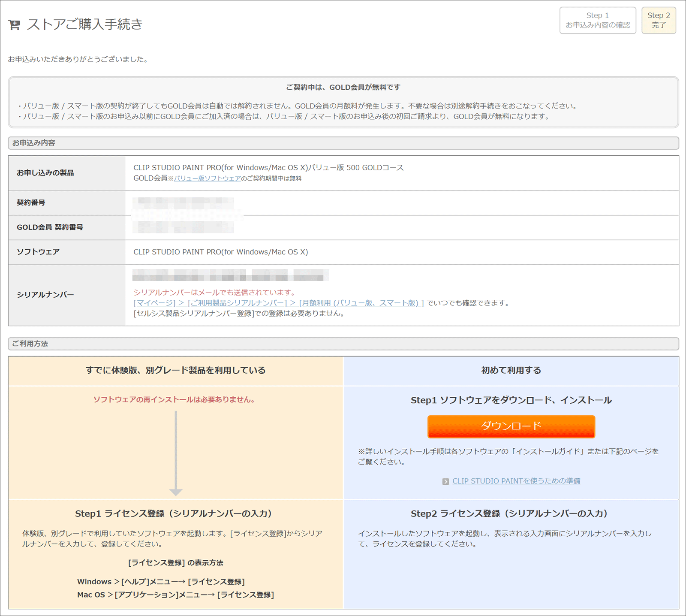The image size is (686, 616).
Task: Click the Mac OS > [アプリケーション]メニュー instruction line
Action: [175, 595]
